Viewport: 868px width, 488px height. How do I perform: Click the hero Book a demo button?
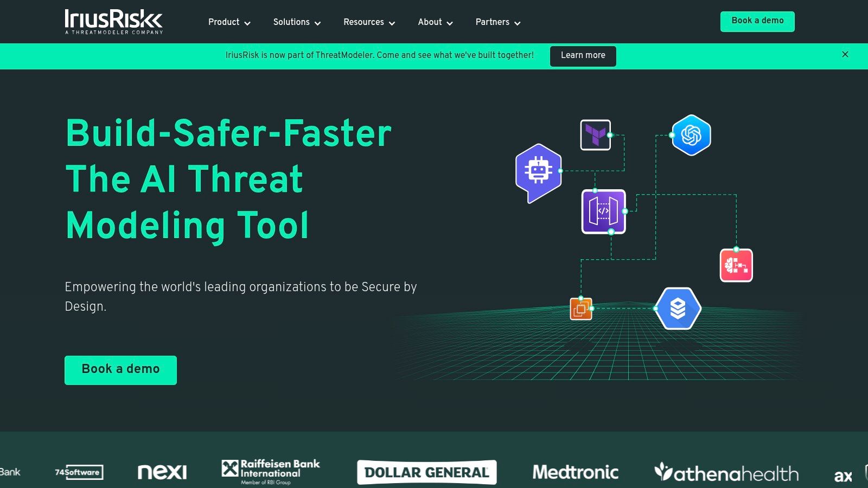click(120, 370)
